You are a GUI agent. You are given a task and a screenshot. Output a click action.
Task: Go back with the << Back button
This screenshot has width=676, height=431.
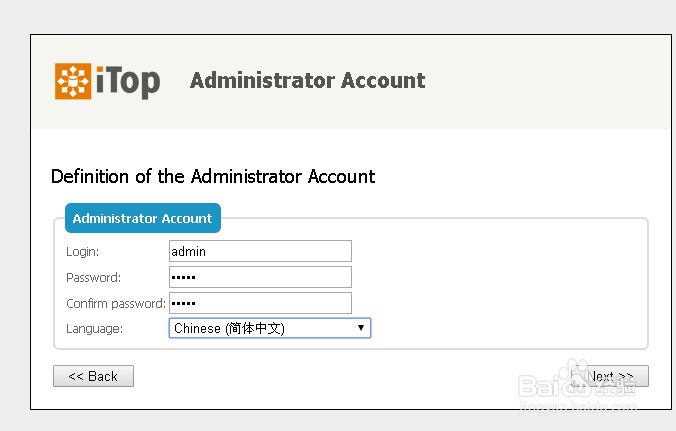[93, 376]
